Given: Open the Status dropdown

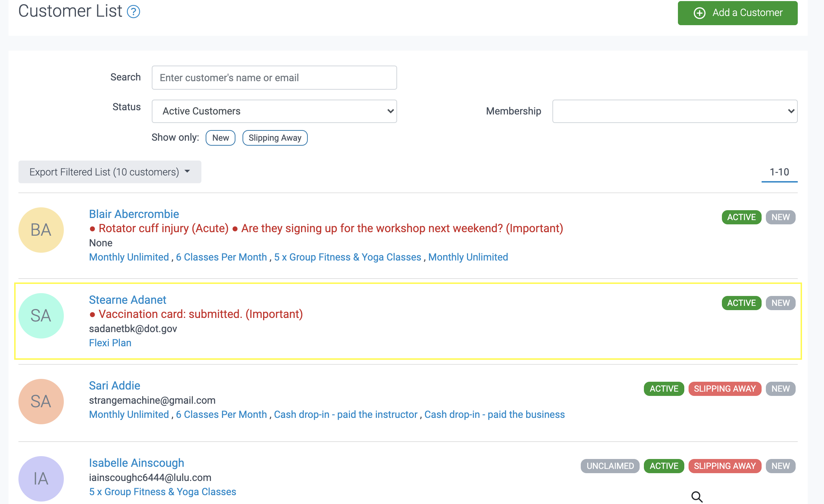Looking at the screenshot, I should pos(274,111).
